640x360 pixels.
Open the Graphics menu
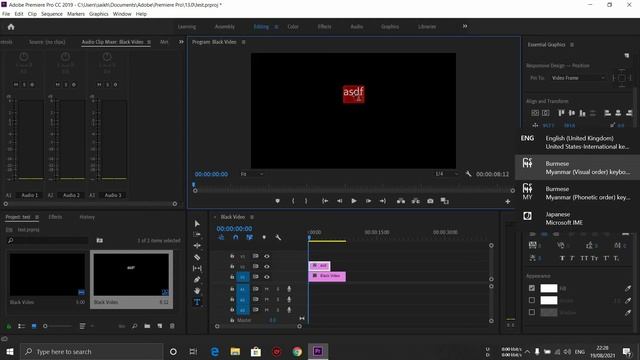[99, 14]
